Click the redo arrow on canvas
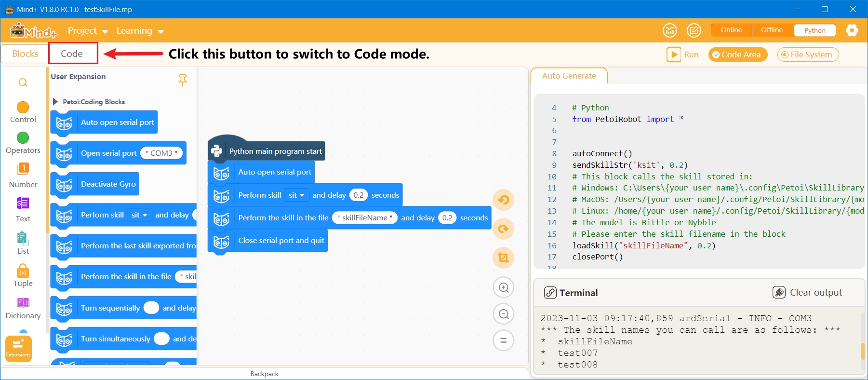The image size is (868, 380). [x=504, y=229]
